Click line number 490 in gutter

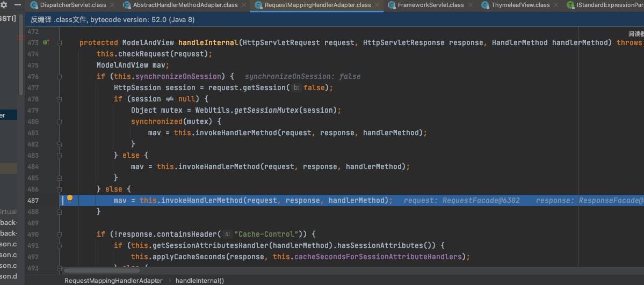[x=33, y=234]
